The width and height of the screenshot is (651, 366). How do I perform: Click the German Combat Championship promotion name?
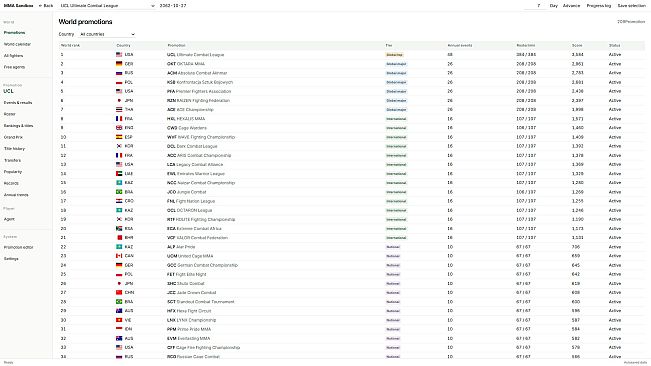tap(202, 265)
